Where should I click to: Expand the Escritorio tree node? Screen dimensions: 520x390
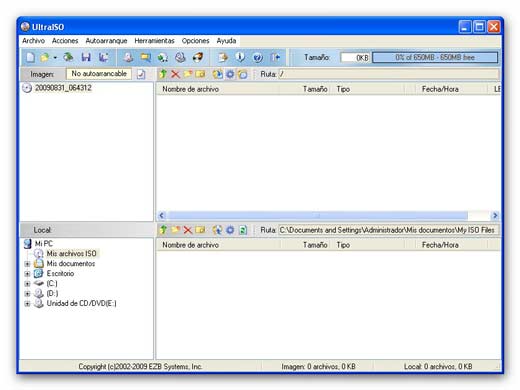[27, 274]
